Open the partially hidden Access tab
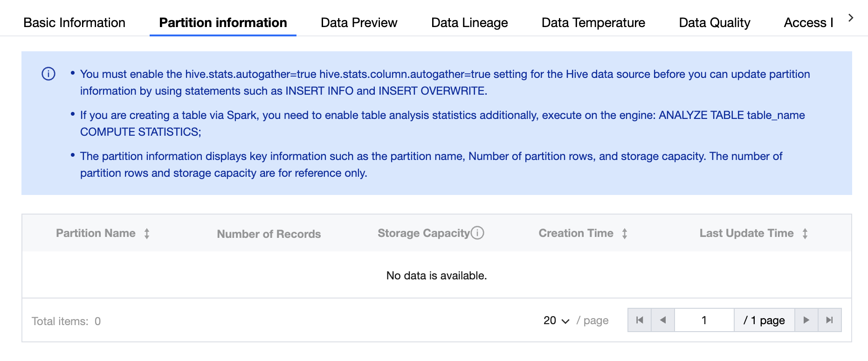Screen dimensions: 868x361 click(808, 22)
